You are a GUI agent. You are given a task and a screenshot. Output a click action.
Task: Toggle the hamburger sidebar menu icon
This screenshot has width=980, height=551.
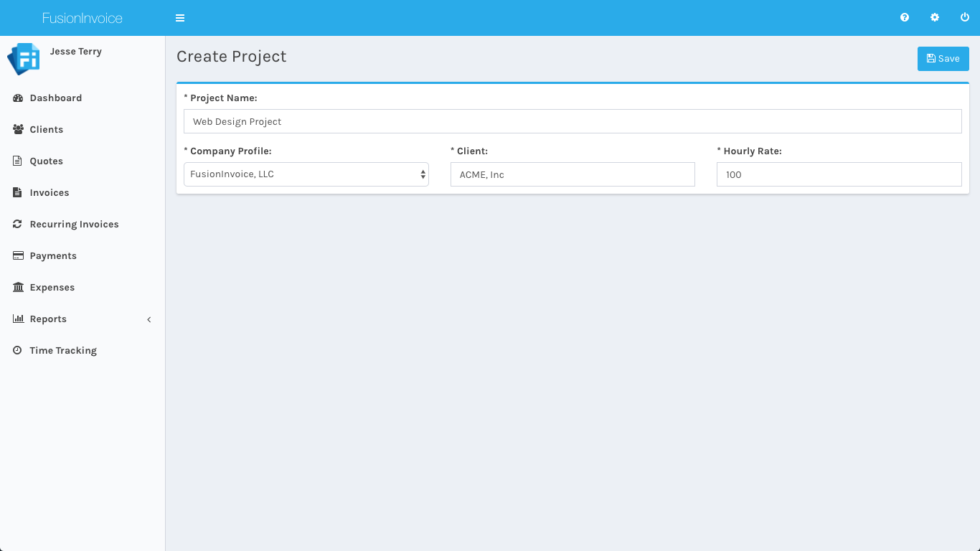(x=180, y=18)
